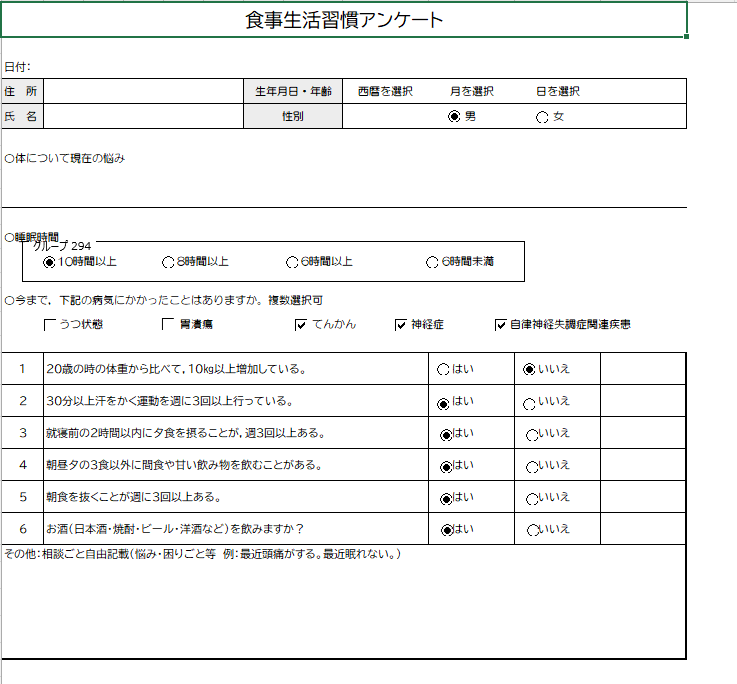
Task: Click the 食事生活習慣アンケート title cell
Action: tap(344, 20)
